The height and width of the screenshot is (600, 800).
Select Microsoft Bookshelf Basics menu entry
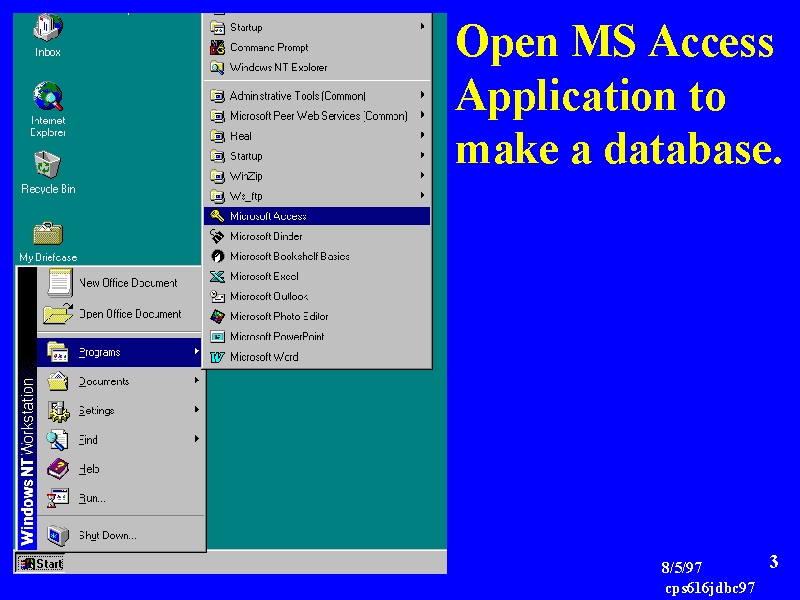[x=317, y=256]
